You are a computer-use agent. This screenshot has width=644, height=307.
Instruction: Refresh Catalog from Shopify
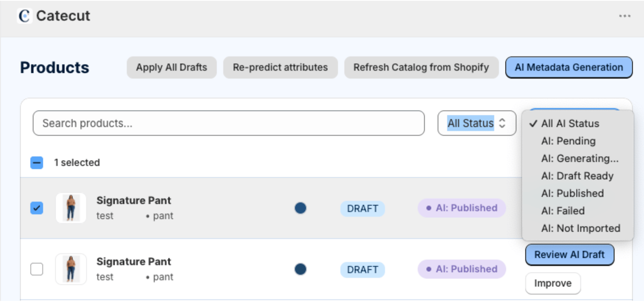(x=421, y=67)
